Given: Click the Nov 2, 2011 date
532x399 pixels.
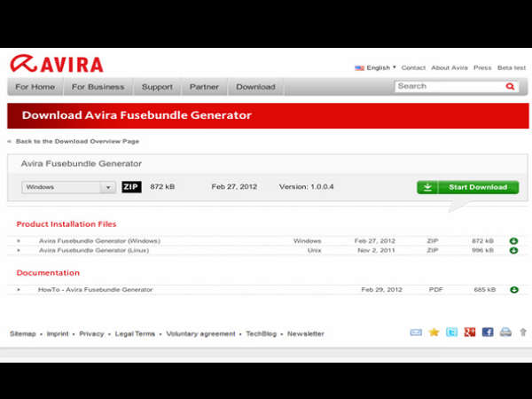Looking at the screenshot, I should click(x=376, y=250).
